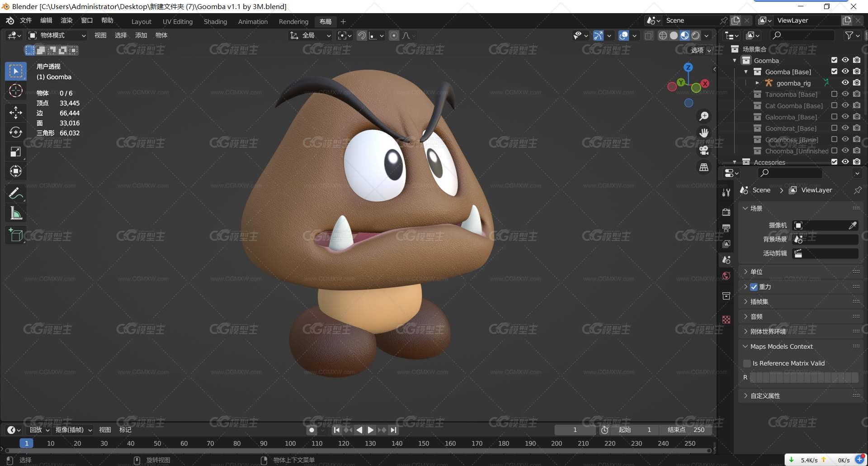Open the Collection properties tab
The width and height of the screenshot is (868, 466).
(726, 296)
